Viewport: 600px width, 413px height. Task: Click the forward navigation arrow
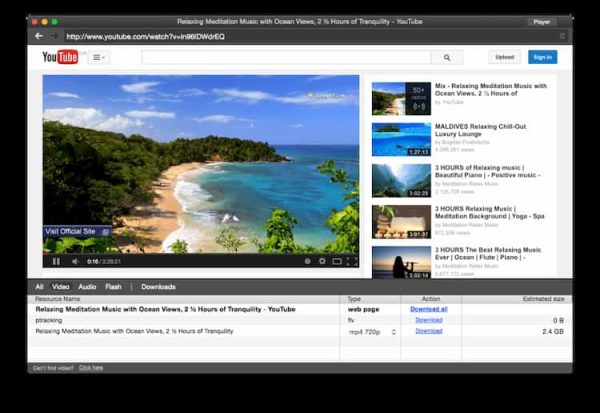click(54, 36)
